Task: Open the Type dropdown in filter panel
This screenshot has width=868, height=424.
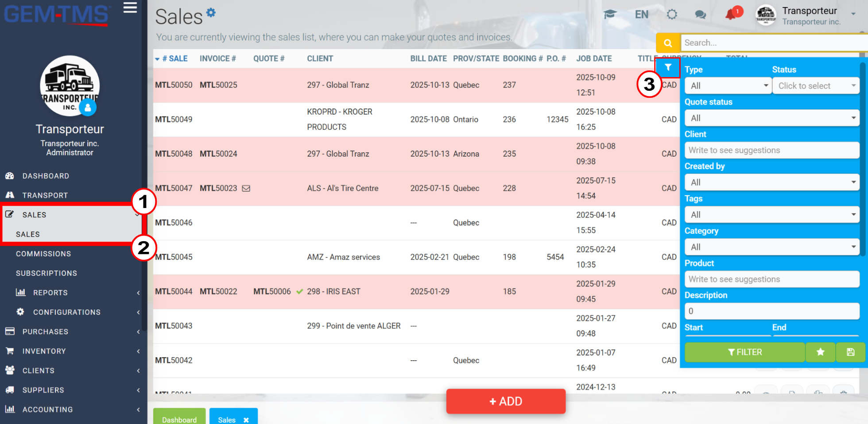Action: click(x=728, y=86)
